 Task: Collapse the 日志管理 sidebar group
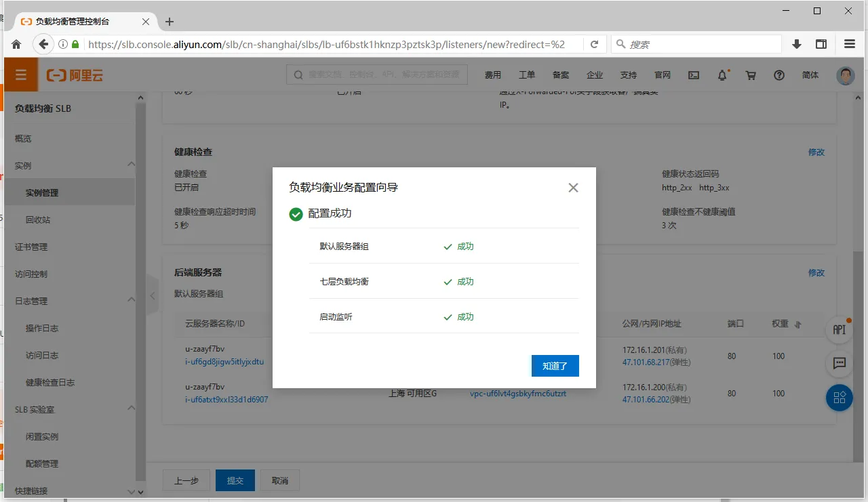coord(131,300)
